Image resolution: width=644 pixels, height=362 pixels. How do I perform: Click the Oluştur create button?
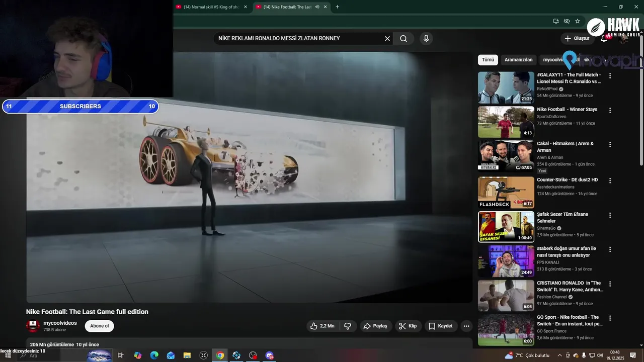coord(577,39)
